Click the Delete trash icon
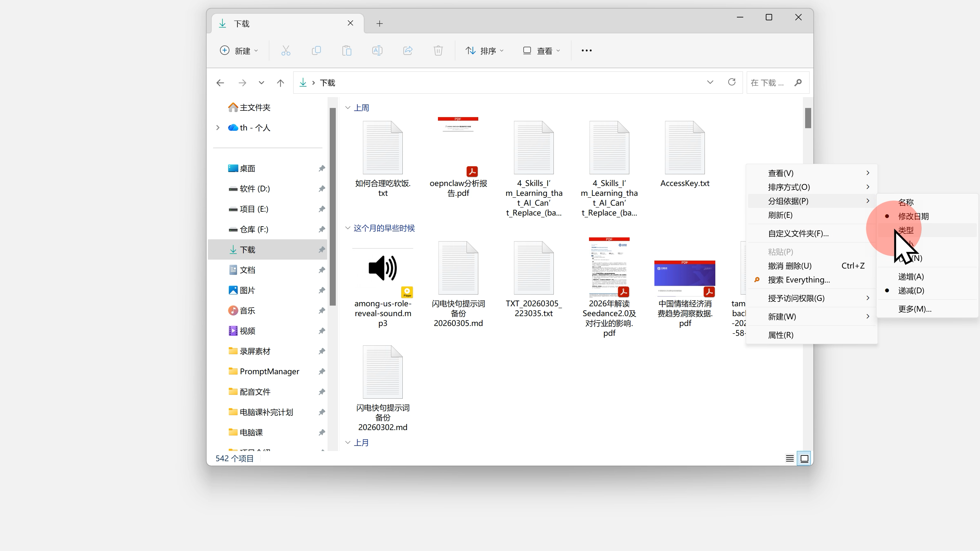 click(x=438, y=50)
